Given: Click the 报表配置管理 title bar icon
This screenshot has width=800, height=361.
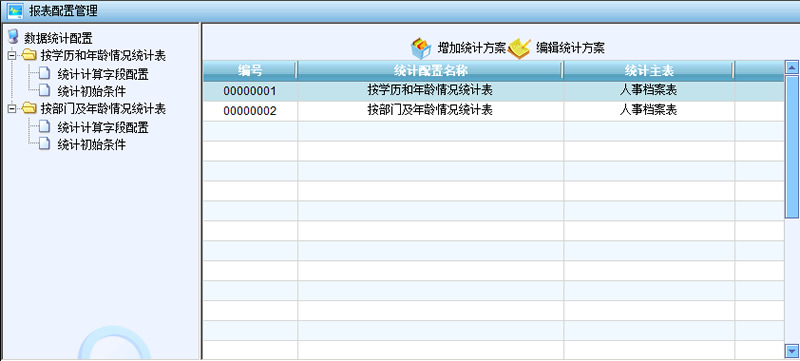Looking at the screenshot, I should pyautogui.click(x=15, y=10).
